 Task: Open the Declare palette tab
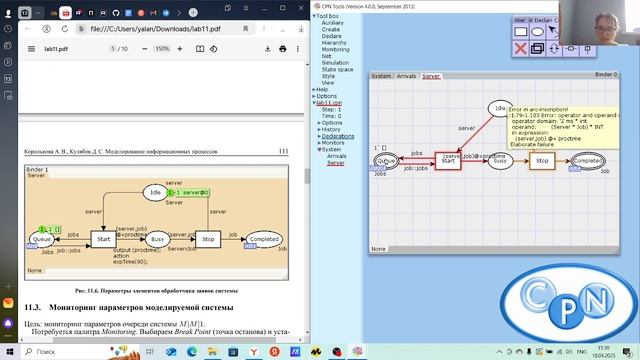(543, 20)
